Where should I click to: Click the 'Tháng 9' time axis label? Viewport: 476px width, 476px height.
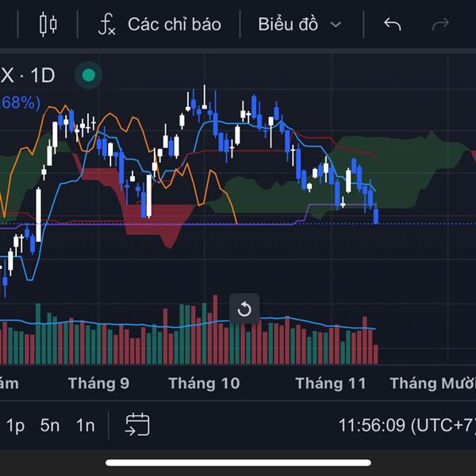(98, 383)
